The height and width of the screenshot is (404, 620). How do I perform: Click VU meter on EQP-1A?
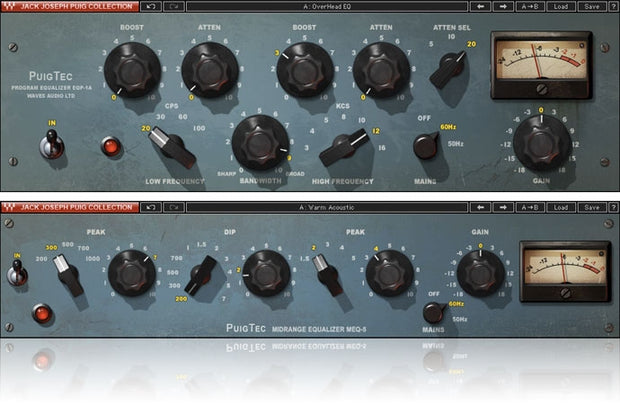(541, 65)
